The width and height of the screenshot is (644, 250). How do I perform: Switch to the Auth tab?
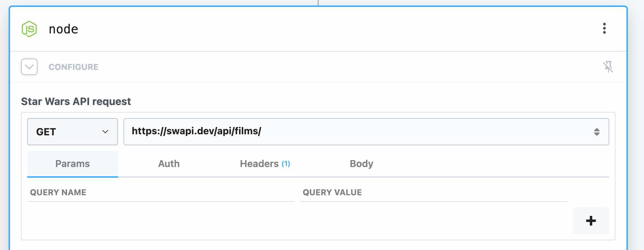(169, 164)
